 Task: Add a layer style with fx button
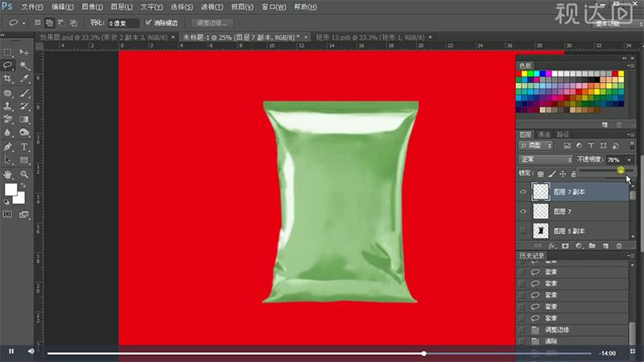coord(551,246)
